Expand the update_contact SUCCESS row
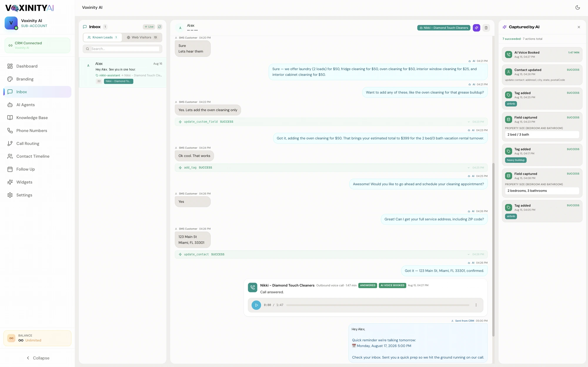Screen dimensions: 588x367 331,254
